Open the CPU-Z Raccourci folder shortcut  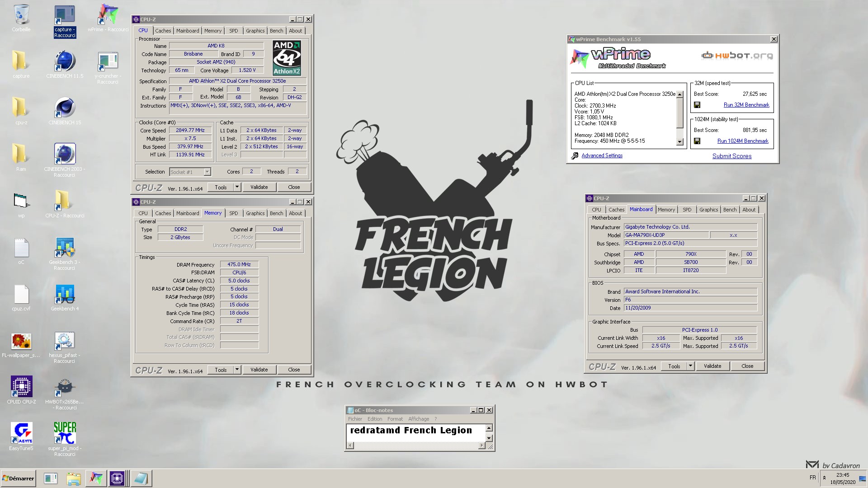pyautogui.click(x=65, y=204)
